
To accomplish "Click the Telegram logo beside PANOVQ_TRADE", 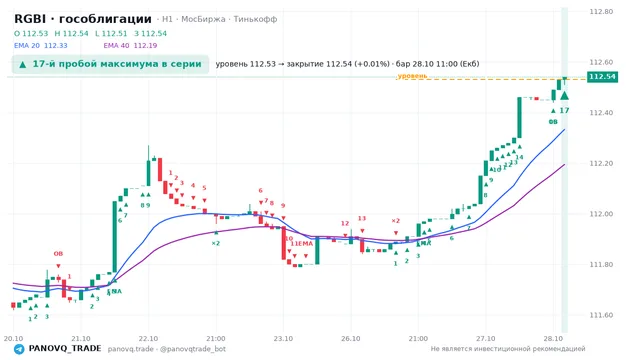I will (x=19, y=349).
